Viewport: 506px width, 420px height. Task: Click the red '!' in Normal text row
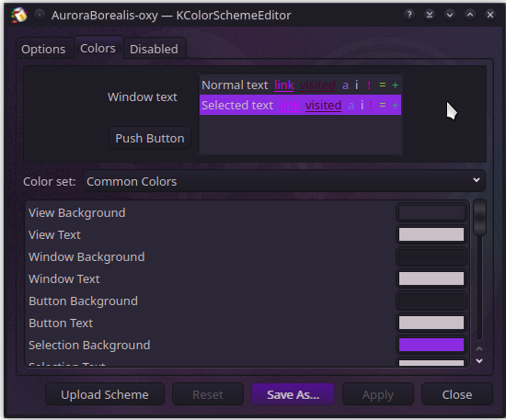[x=369, y=85]
